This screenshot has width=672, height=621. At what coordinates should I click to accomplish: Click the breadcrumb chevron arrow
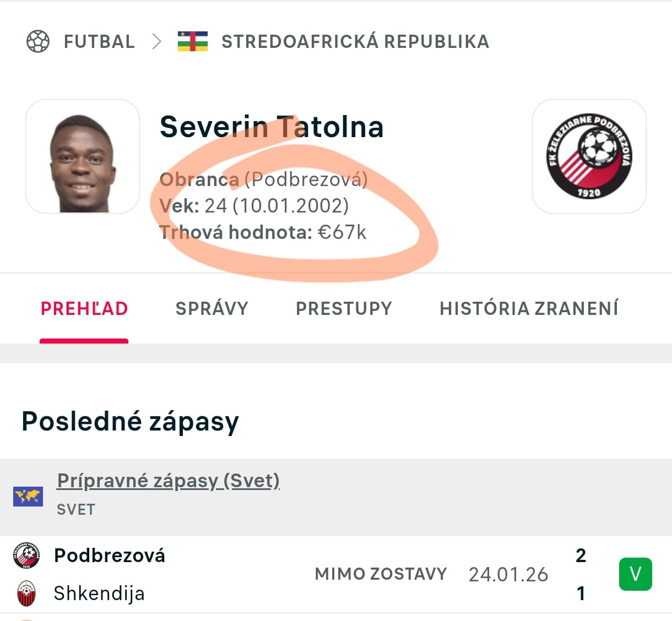[156, 41]
